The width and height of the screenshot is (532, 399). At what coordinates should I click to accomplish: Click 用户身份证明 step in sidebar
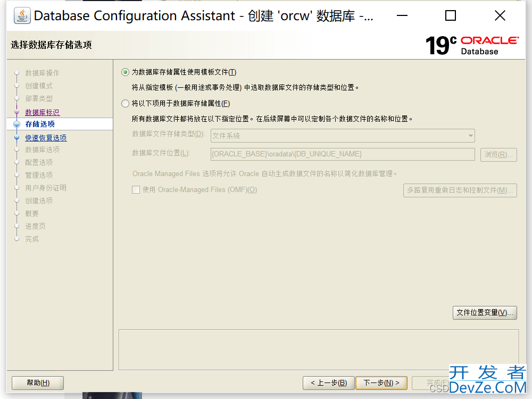click(x=45, y=188)
